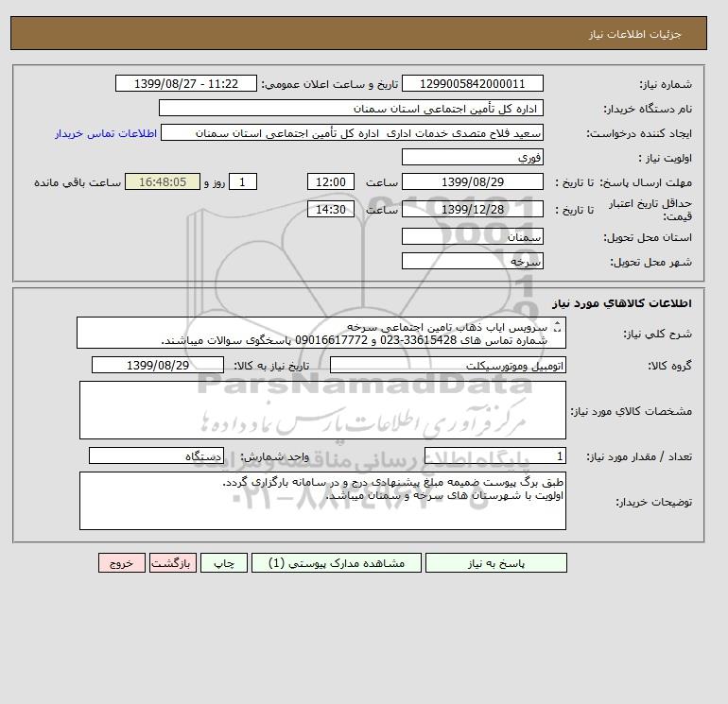Screen dimensions: 728x704
Task: Click the تاریخ نیاز به کالا field 1399/08/29
Action: point(158,365)
